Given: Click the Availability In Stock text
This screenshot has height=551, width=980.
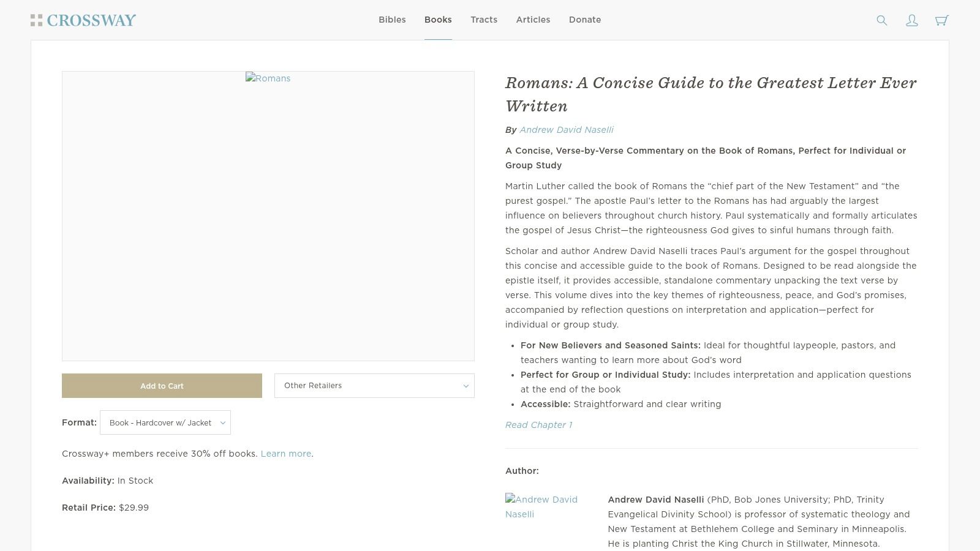Looking at the screenshot, I should coord(108,481).
